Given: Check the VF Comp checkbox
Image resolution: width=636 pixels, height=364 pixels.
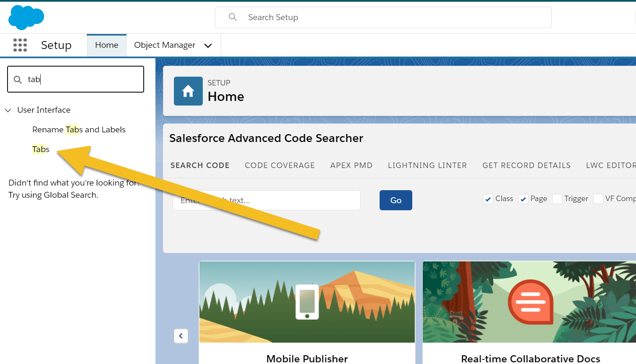Looking at the screenshot, I should [598, 199].
